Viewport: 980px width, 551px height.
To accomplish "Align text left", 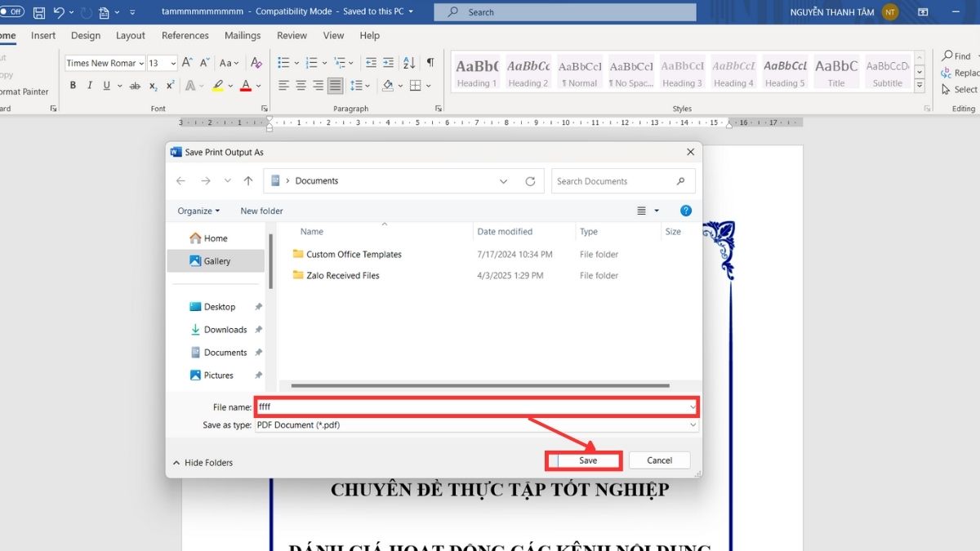I will (283, 86).
